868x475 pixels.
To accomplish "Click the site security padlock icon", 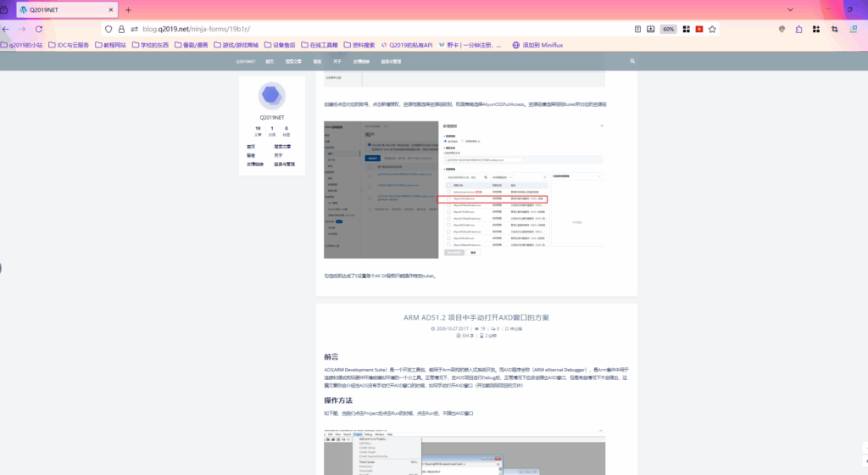I will 121,29.
